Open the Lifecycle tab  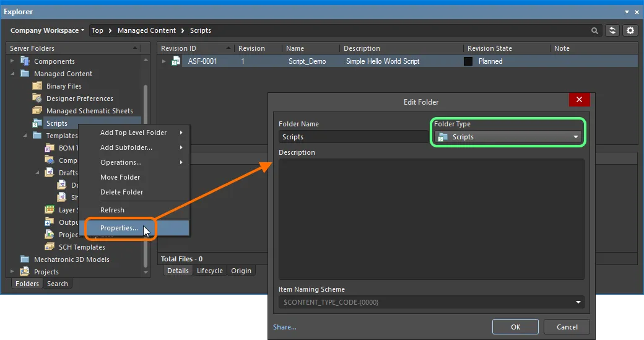pyautogui.click(x=209, y=271)
